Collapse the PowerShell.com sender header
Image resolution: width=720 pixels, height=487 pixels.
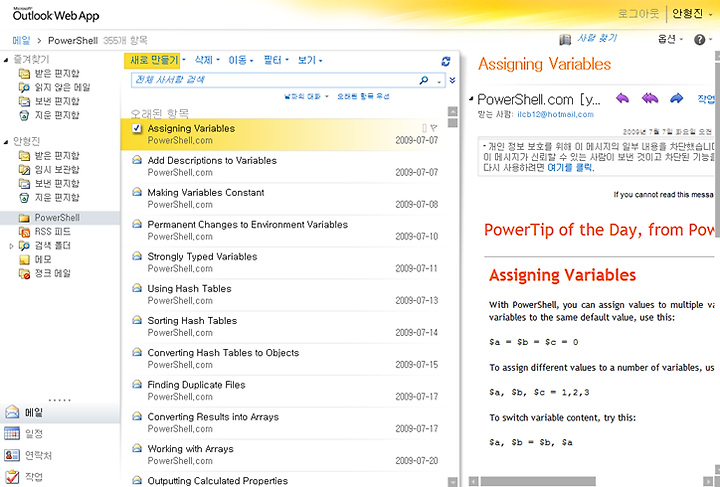pyautogui.click(x=471, y=99)
